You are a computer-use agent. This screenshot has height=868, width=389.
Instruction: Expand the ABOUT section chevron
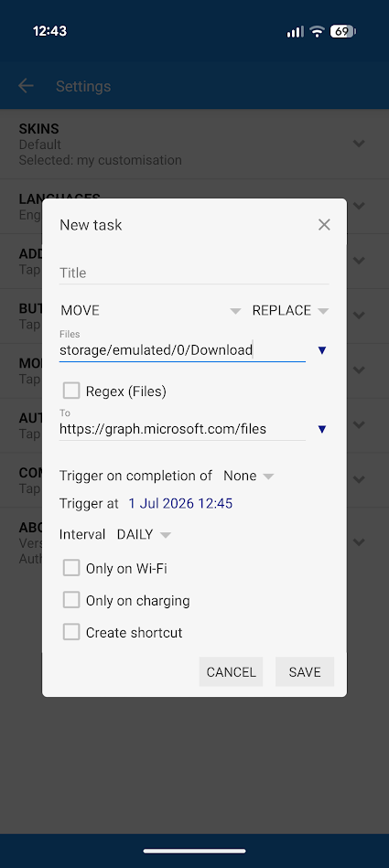[x=359, y=542]
